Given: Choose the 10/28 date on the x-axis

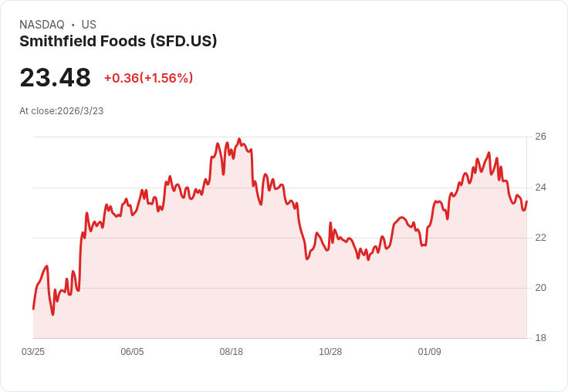Looking at the screenshot, I should pyautogui.click(x=330, y=352).
